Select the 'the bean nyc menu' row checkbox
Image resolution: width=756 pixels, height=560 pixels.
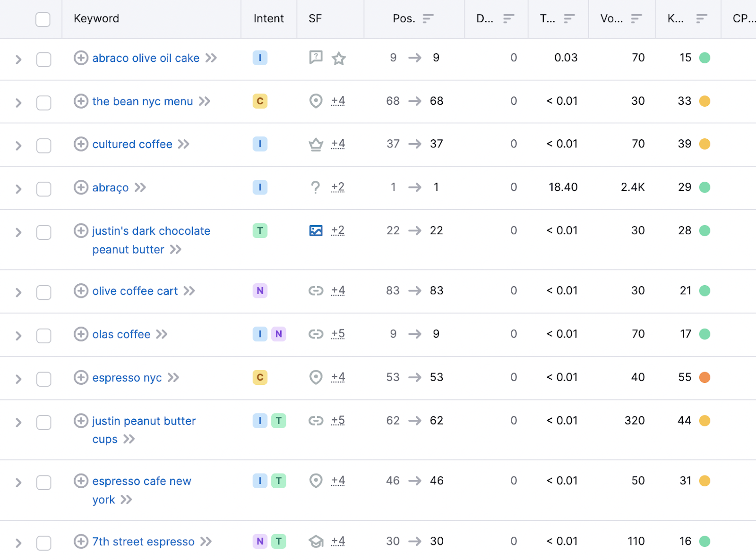44,102
